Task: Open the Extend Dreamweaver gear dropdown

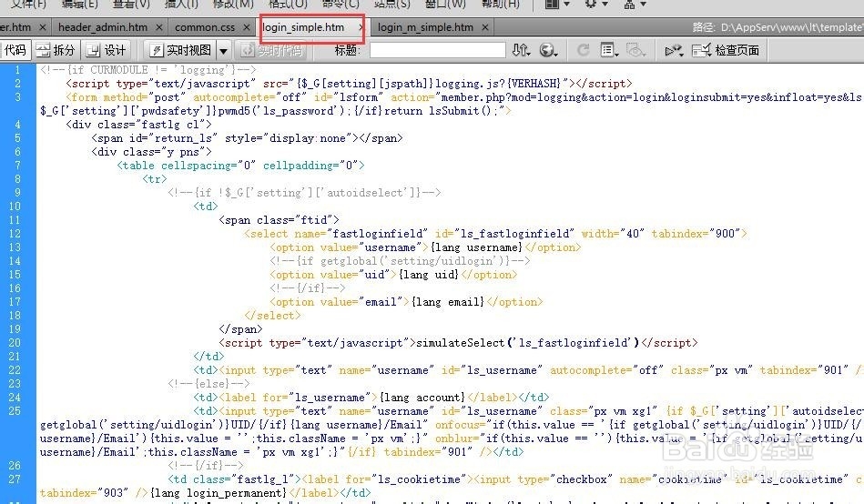Action: click(596, 4)
